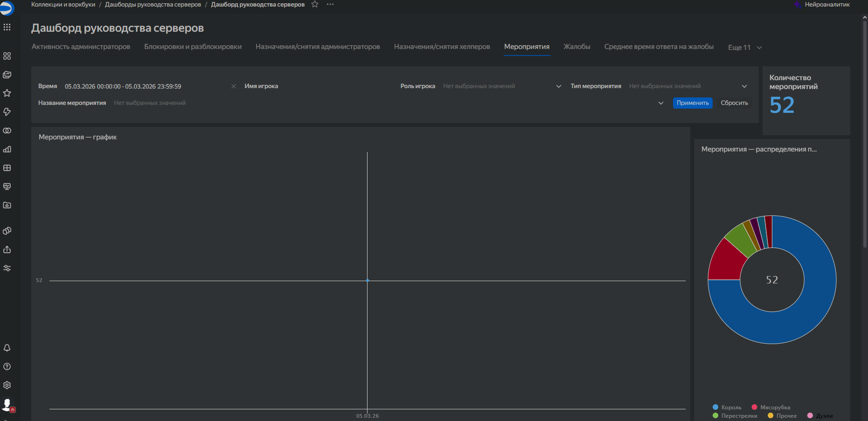This screenshot has width=868, height=421.
Task: Switch to the Жалобы tab
Action: pos(576,47)
